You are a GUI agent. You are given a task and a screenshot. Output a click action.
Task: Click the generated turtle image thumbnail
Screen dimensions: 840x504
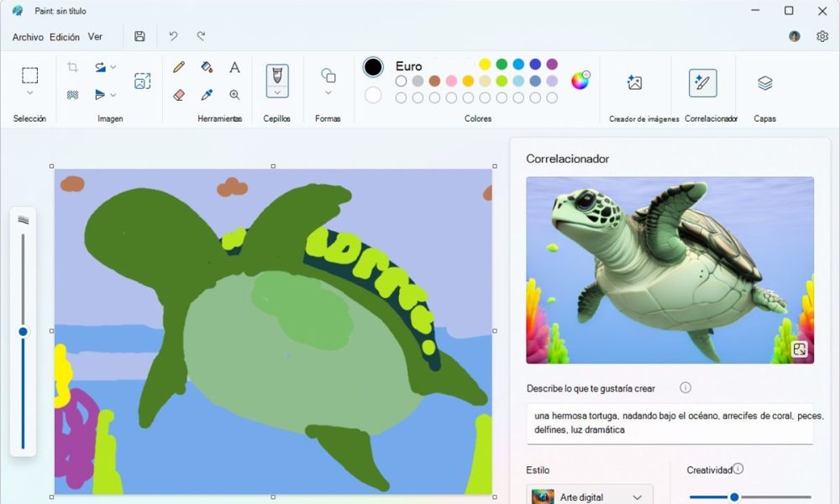coord(669,269)
